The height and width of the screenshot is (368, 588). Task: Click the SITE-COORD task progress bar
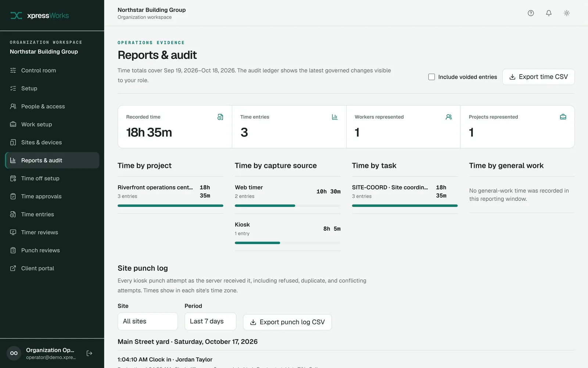[405, 206]
